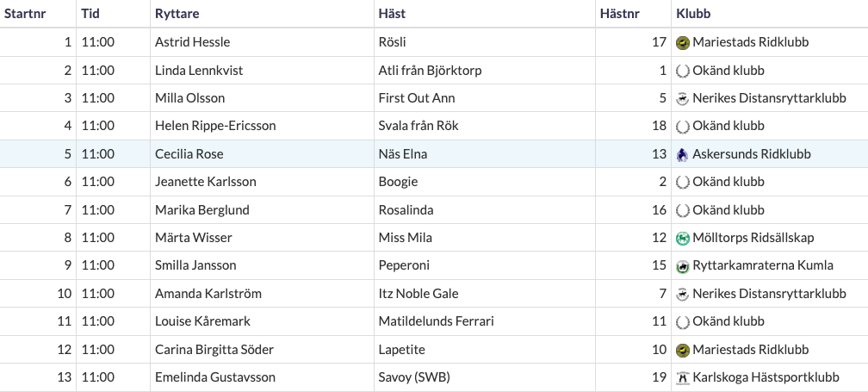Sort by the Ryttare column header

177,14
